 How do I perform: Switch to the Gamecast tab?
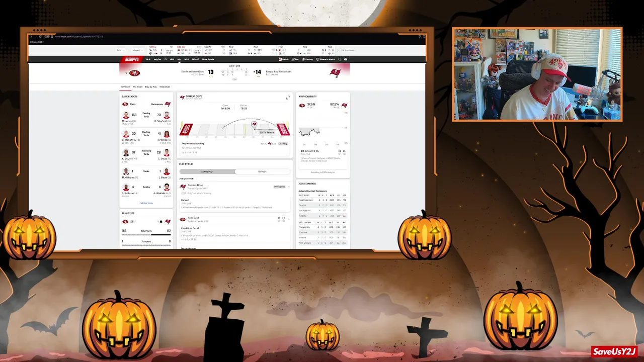125,86
